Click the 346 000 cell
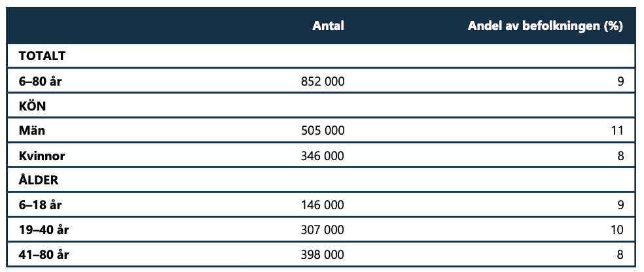Image resolution: width=644 pixels, height=272 pixels. coord(320,156)
